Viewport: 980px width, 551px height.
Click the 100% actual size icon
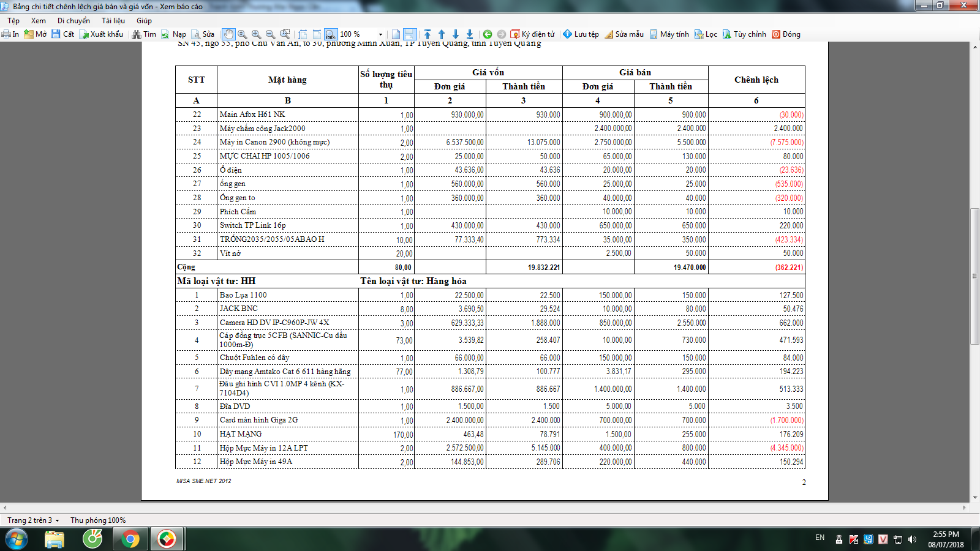(x=331, y=34)
